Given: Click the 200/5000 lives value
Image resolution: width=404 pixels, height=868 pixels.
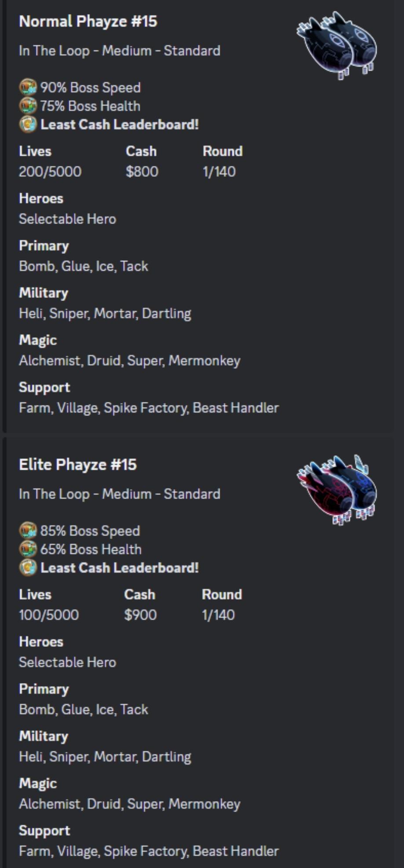Looking at the screenshot, I should coord(50,172).
